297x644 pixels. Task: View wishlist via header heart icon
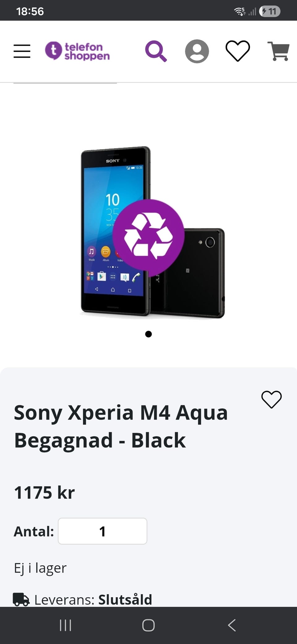pyautogui.click(x=238, y=51)
